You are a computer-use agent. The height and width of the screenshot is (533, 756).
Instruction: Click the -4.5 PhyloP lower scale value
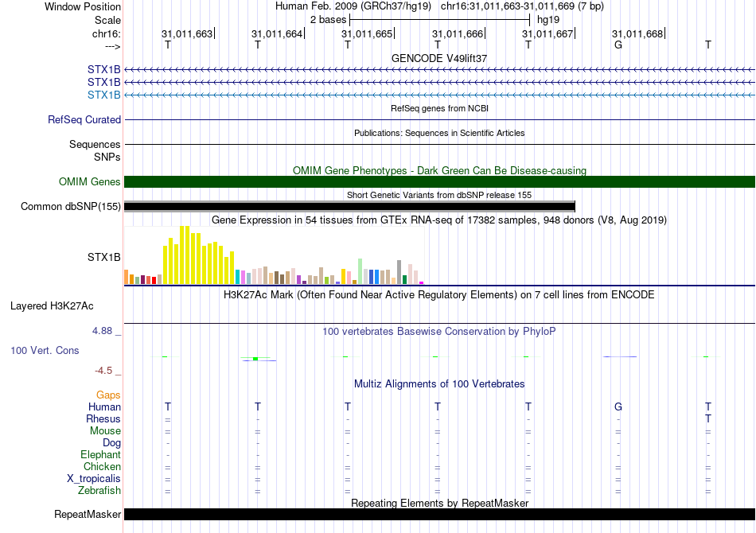(x=103, y=371)
